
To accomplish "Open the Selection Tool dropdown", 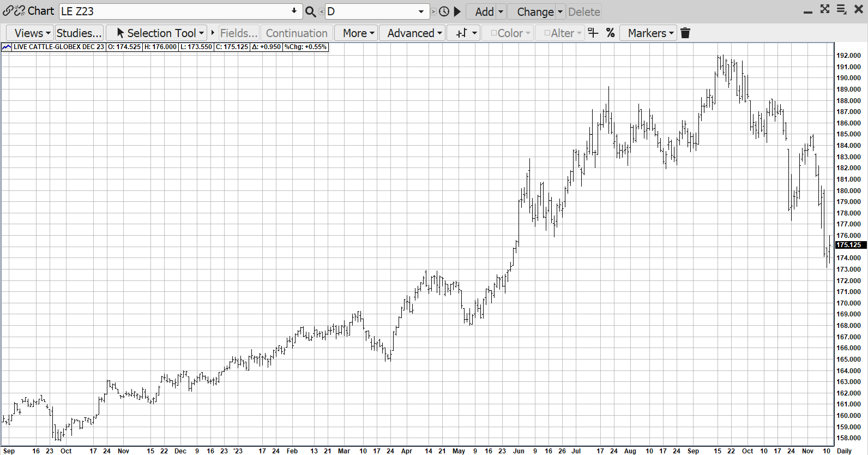I will 156,33.
